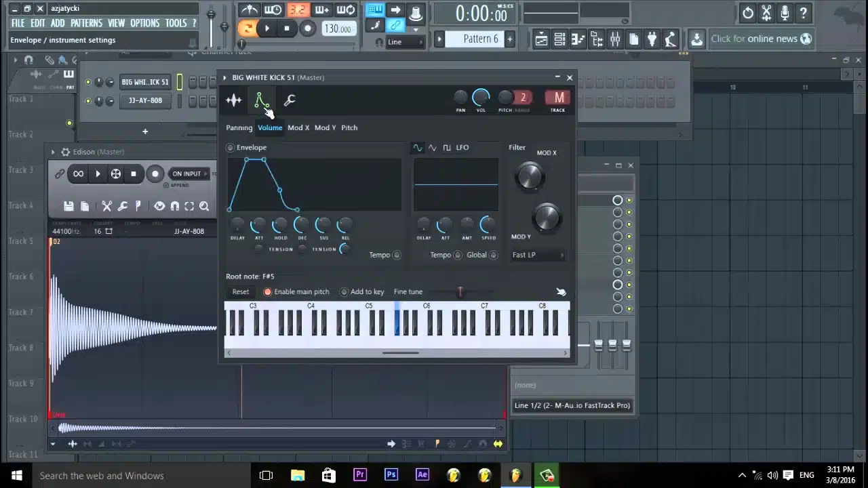The width and height of the screenshot is (868, 488).
Task: Click the channel VOL knob
Action: point(481,98)
